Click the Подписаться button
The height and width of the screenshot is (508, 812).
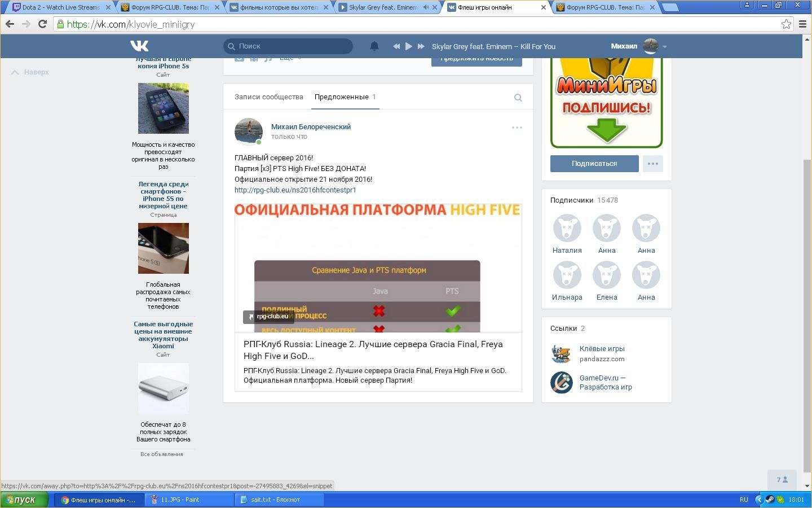[x=594, y=164]
